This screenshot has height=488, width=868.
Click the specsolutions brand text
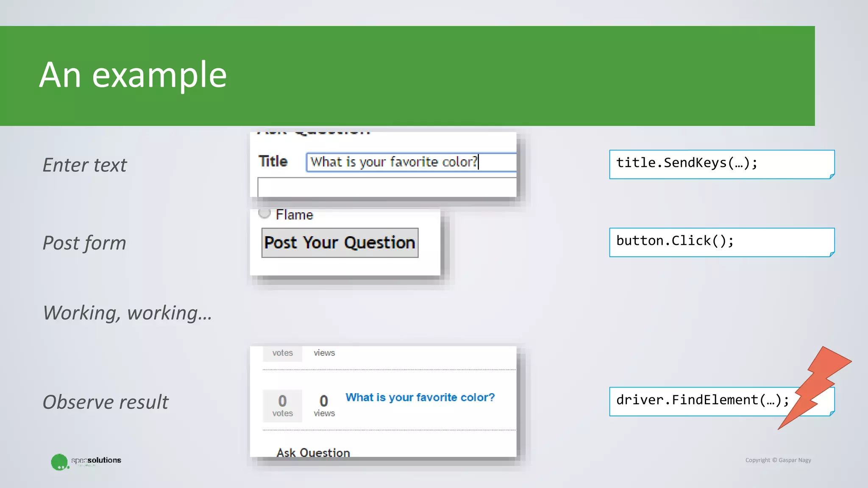click(x=96, y=460)
